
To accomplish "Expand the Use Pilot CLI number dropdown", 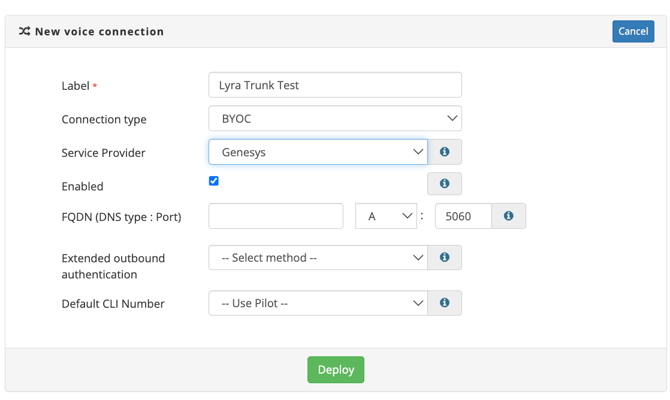I will point(318,303).
